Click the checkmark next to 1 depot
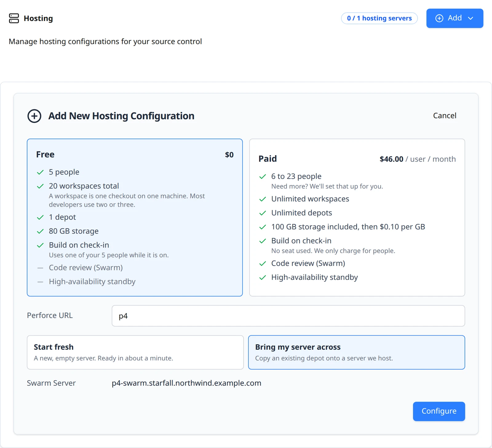The width and height of the screenshot is (492, 448). point(40,217)
